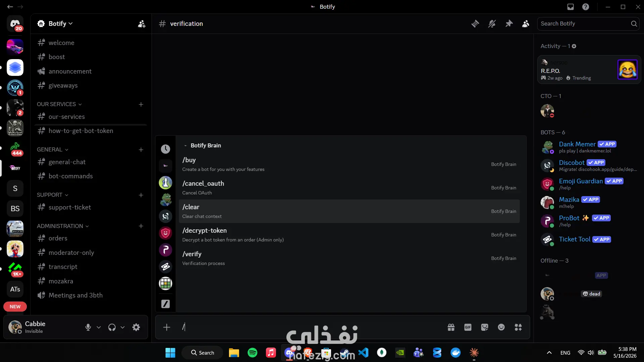This screenshot has width=644, height=362.
Task: Collapse the ADMINISTRATION category
Action: click(x=63, y=226)
